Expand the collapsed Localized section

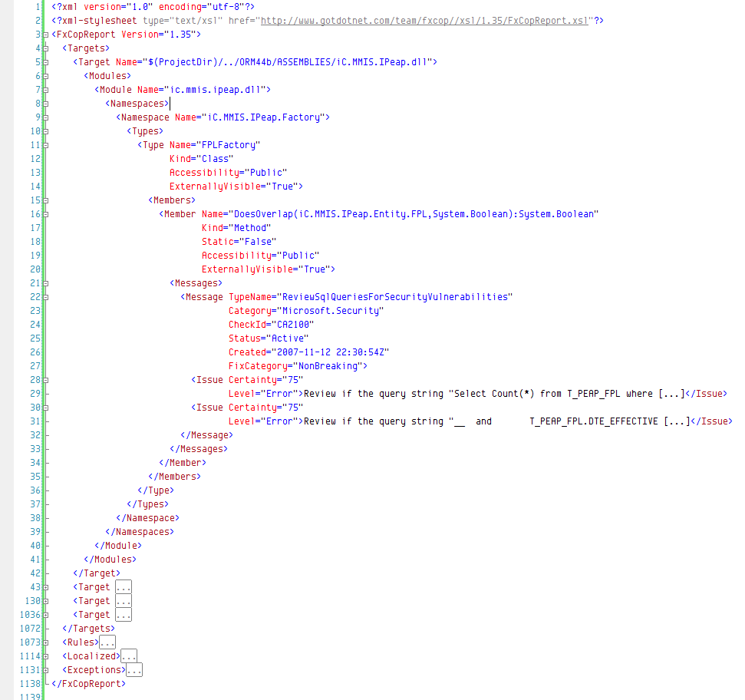point(45,656)
